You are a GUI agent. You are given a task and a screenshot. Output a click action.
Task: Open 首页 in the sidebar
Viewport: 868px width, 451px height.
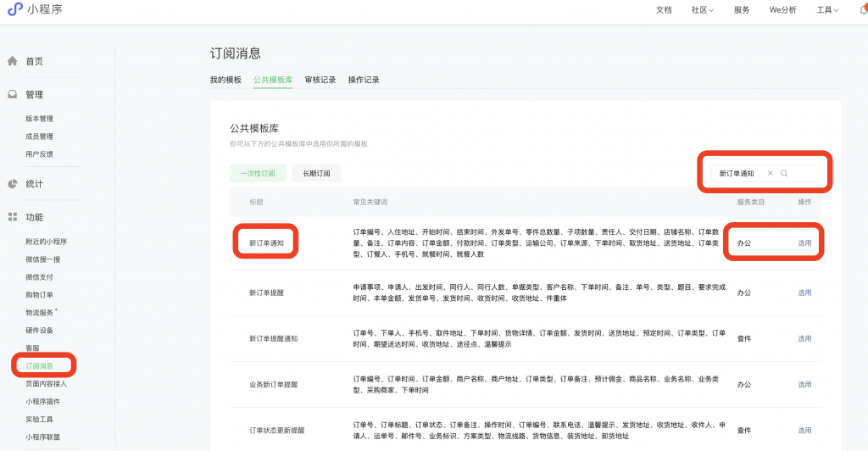tap(34, 61)
